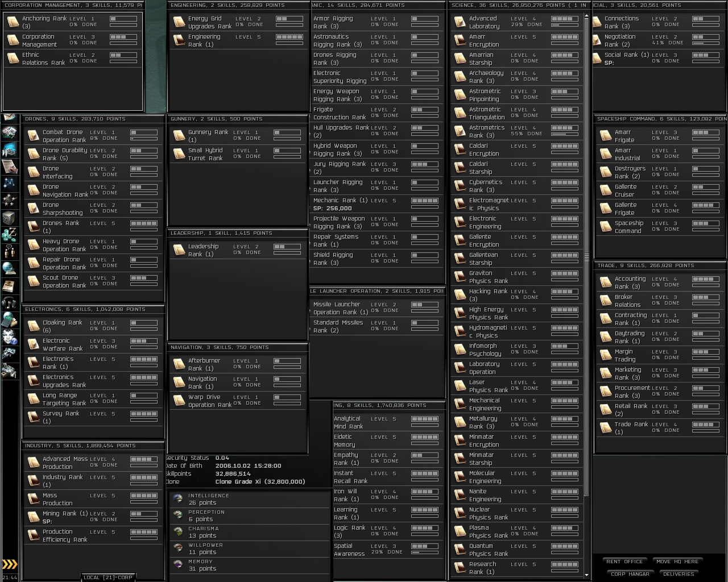Open the wallet coins icon
The height and width of the screenshot is (582, 728).
9,234
